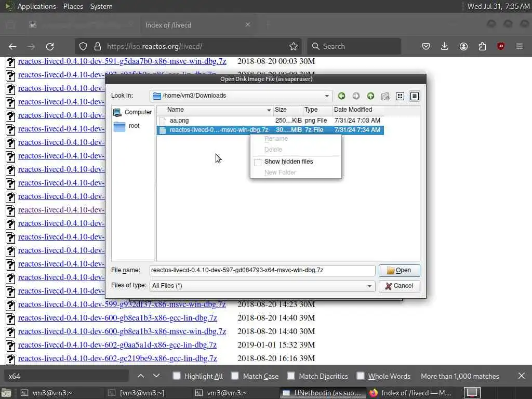Enable Whole Words checkbox in find bar
This screenshot has height=399, width=532.
(361, 376)
